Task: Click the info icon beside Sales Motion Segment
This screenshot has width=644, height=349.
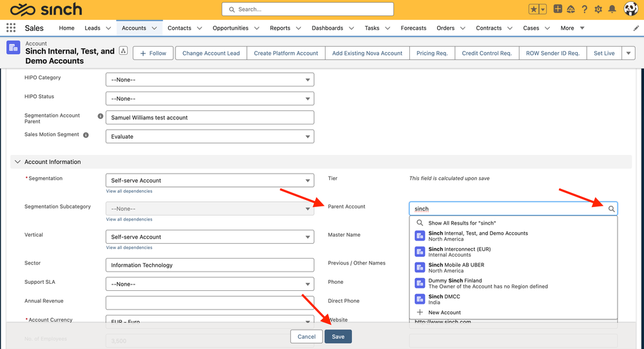Action: [86, 135]
